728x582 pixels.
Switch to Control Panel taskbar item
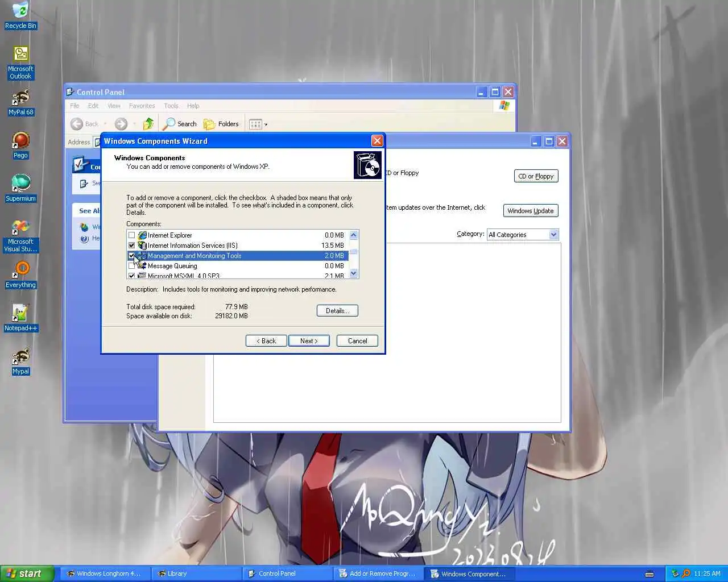click(x=287, y=573)
